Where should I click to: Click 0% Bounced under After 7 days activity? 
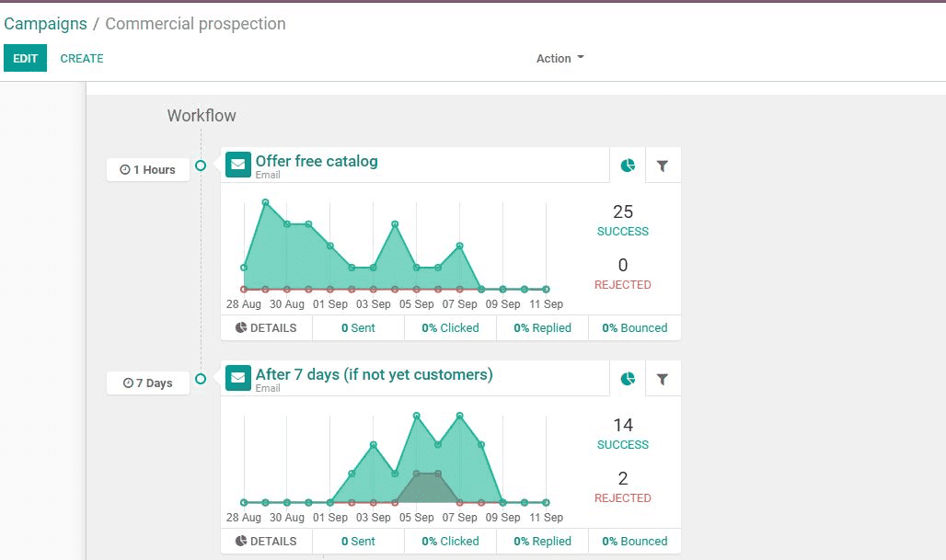635,542
